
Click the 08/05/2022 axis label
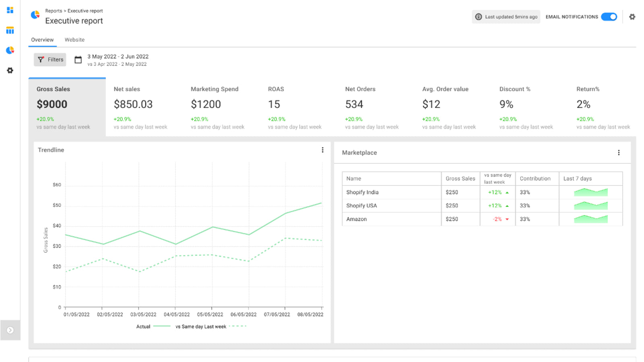[x=310, y=315]
